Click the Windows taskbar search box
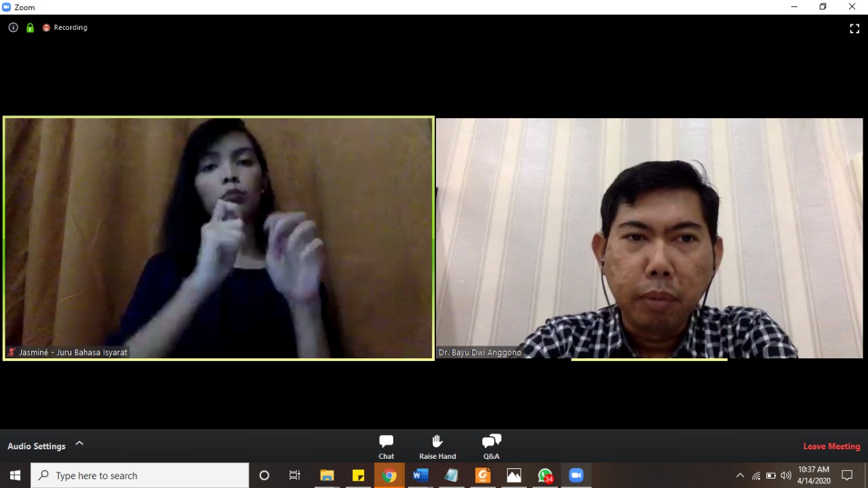The width and height of the screenshot is (868, 488). [140, 475]
